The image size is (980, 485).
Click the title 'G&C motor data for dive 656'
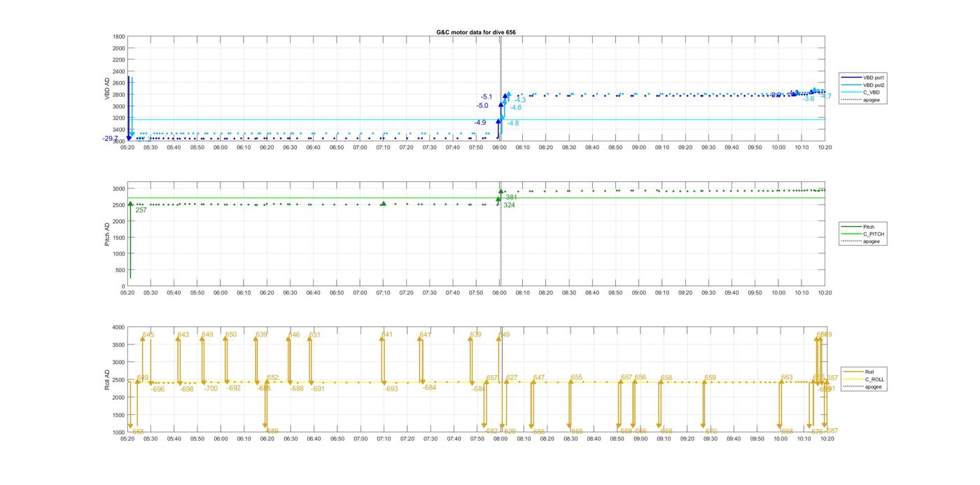coord(476,32)
